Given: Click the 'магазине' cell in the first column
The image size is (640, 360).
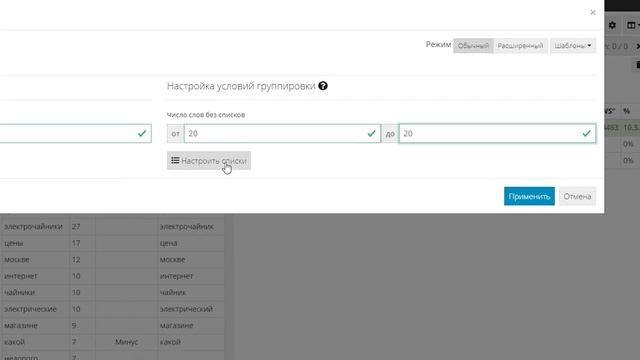Looking at the screenshot, I should 35,325.
